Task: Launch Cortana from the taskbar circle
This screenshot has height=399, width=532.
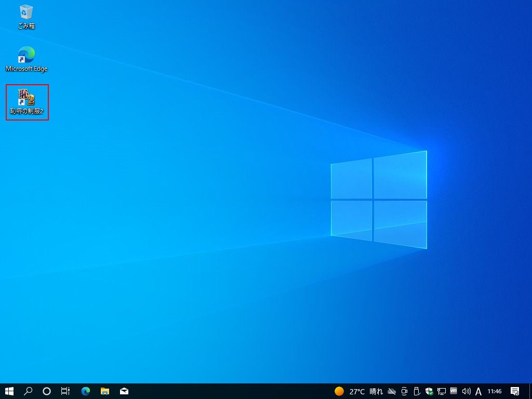Action: [47, 391]
